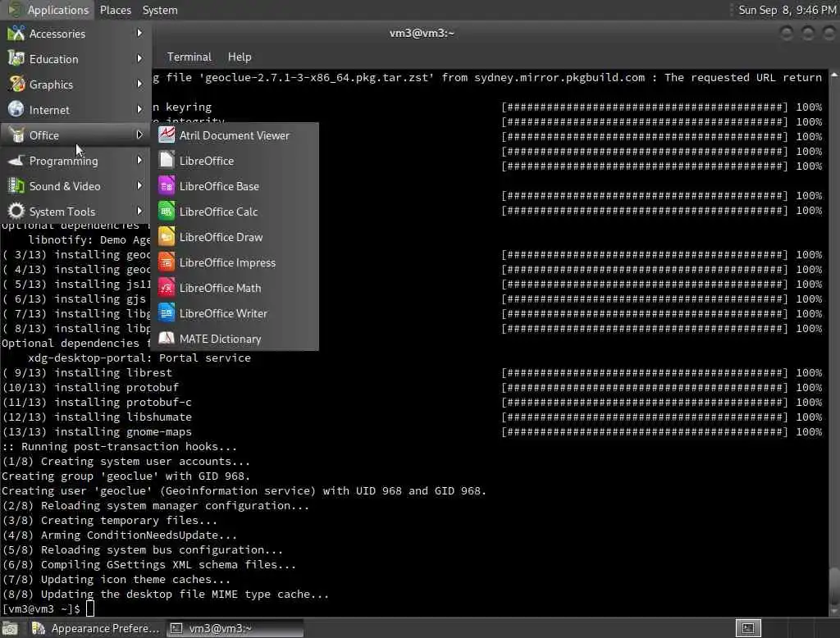Select the Accessories menu entry label
Screen dimensions: 840x638
click(x=57, y=34)
